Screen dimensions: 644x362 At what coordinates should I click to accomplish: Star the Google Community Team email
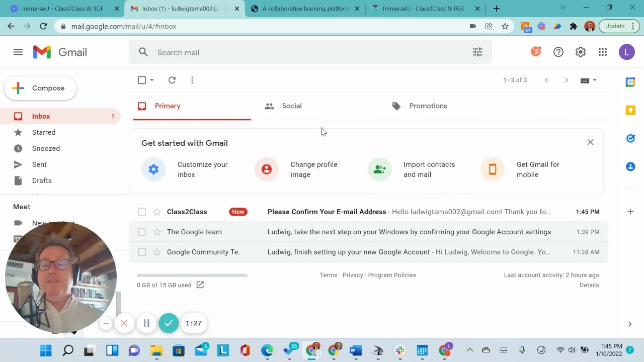coord(157,252)
